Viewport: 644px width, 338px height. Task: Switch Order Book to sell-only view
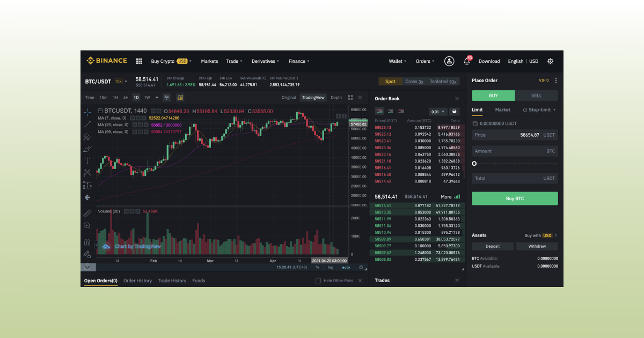point(401,111)
